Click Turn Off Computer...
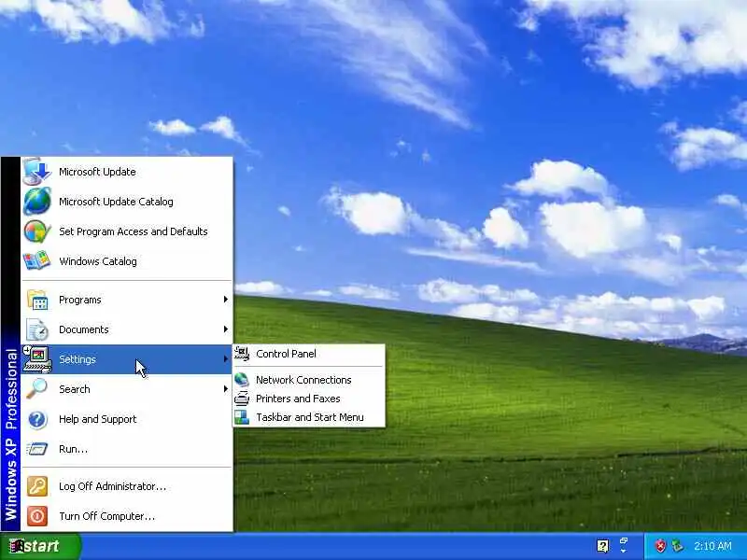 [x=127, y=516]
